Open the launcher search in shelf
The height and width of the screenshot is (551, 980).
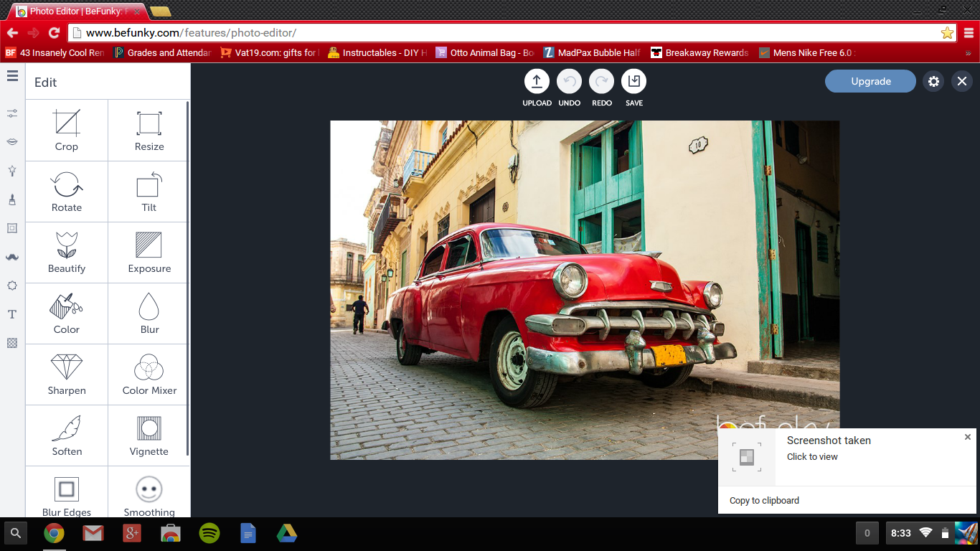16,533
